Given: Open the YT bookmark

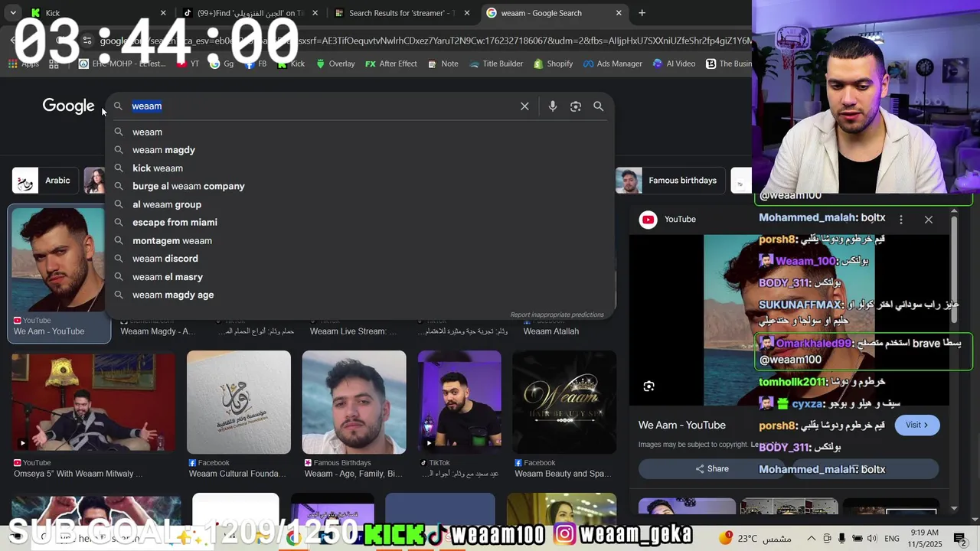Looking at the screenshot, I should click(188, 64).
